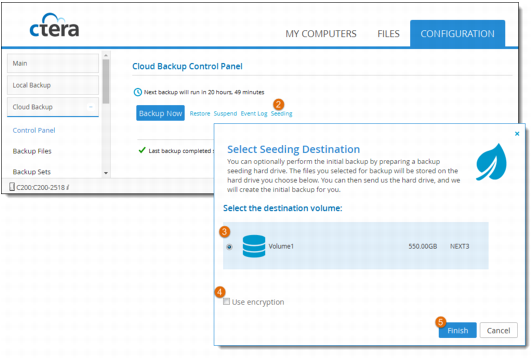Click the leaf seeding icon in dialog

(x=491, y=162)
